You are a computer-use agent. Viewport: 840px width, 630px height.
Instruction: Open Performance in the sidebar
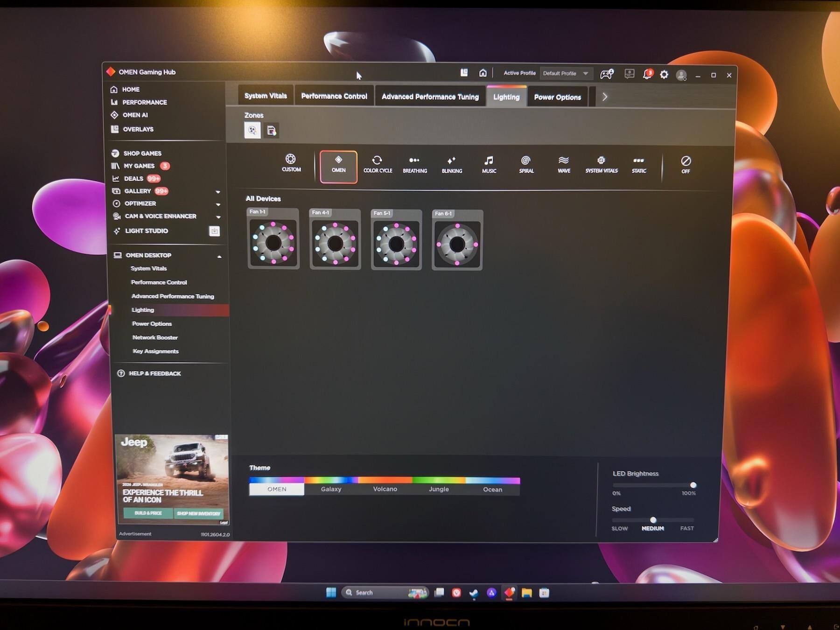tap(139, 102)
